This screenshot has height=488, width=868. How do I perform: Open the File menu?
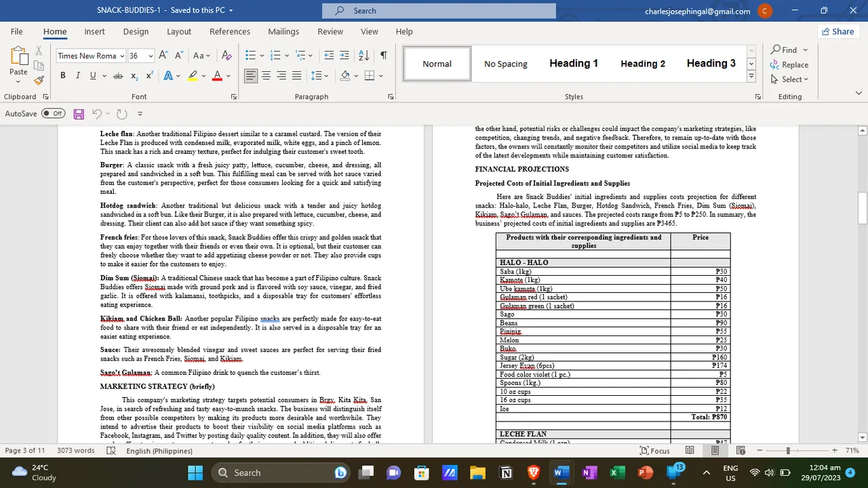(x=16, y=31)
